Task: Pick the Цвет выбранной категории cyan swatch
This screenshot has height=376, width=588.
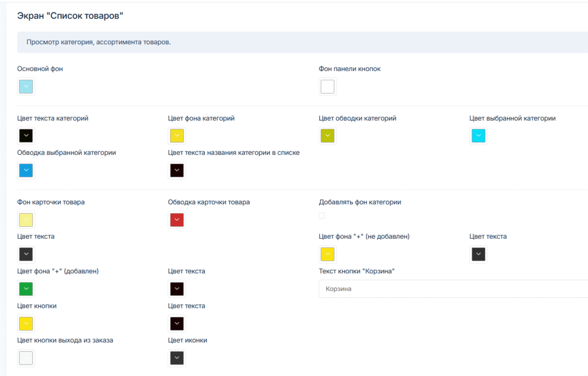Action: (x=478, y=136)
